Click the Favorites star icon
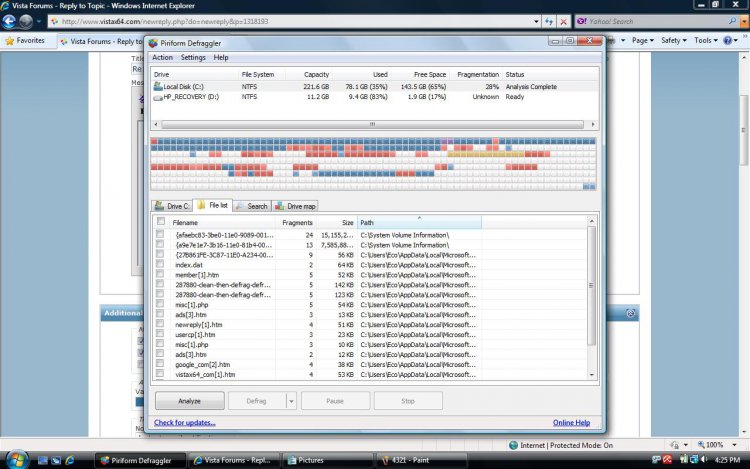Image resolution: width=750 pixels, height=469 pixels. (9, 41)
